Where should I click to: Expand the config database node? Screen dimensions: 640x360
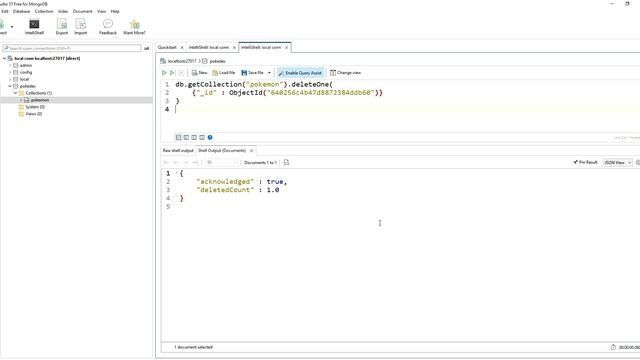tap(10, 72)
